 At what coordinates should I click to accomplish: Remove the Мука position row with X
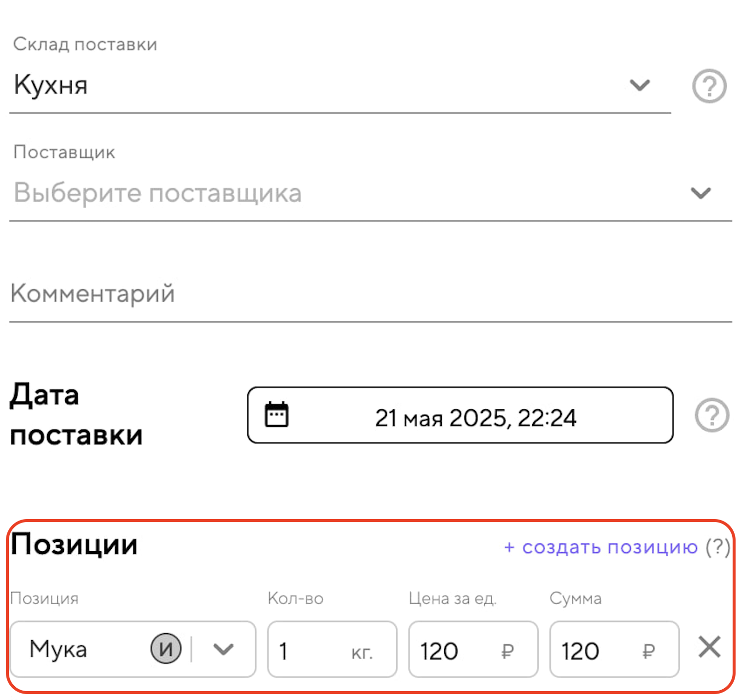point(709,647)
